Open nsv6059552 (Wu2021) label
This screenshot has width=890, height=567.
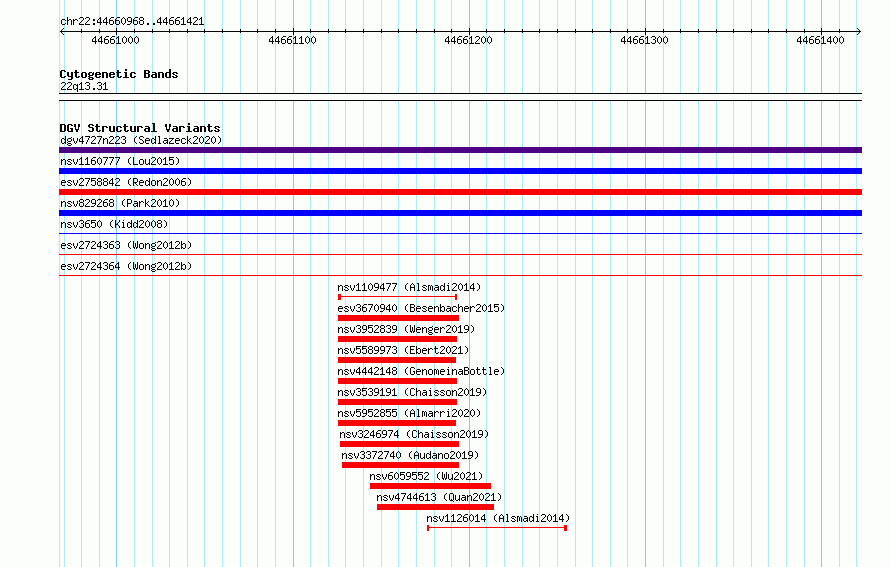tap(426, 476)
